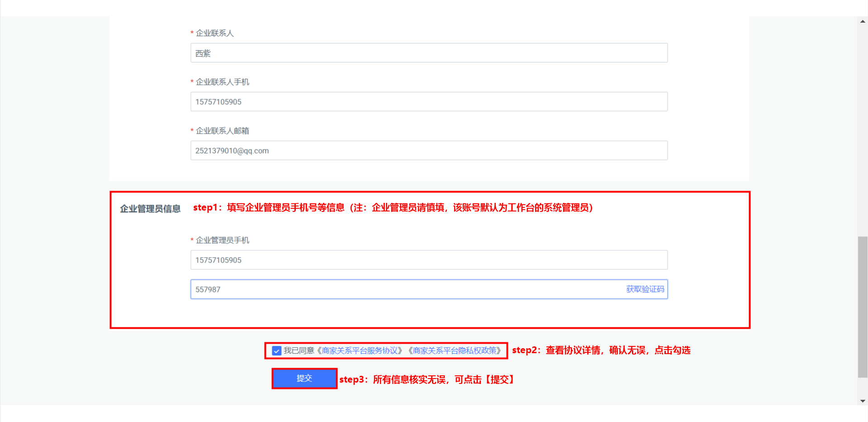Open the 商家关系平台服务协议 link
868x422 pixels.
360,351
